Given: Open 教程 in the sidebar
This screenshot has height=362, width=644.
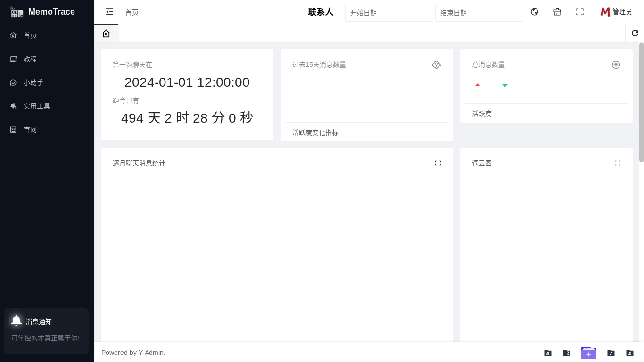Looking at the screenshot, I should click(x=47, y=59).
